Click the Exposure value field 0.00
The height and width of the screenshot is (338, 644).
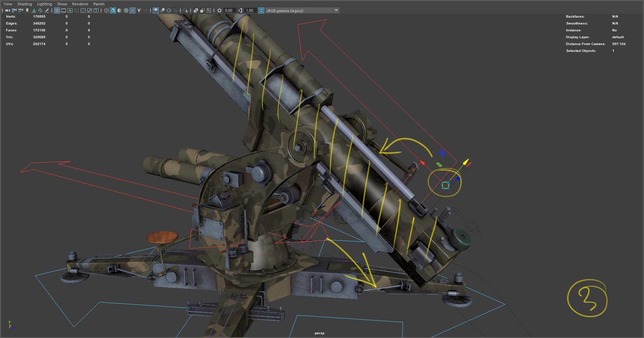pyautogui.click(x=230, y=10)
